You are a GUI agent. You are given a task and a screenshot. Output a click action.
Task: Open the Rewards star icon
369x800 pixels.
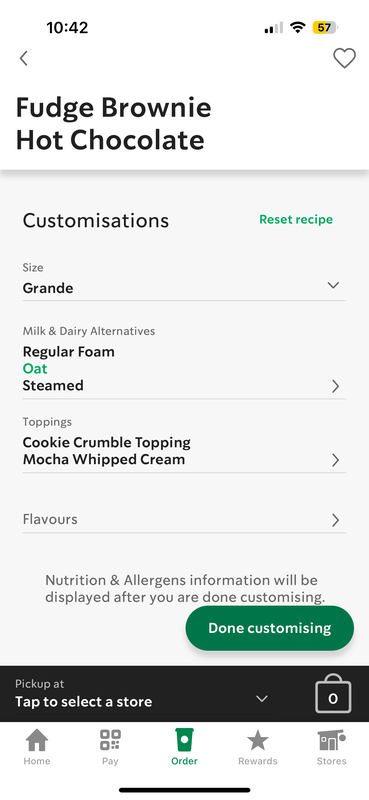[x=258, y=740]
